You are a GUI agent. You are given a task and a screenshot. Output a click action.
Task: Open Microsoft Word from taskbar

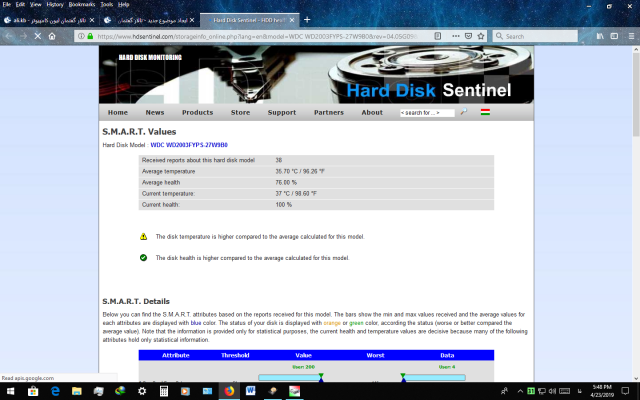[x=251, y=391]
